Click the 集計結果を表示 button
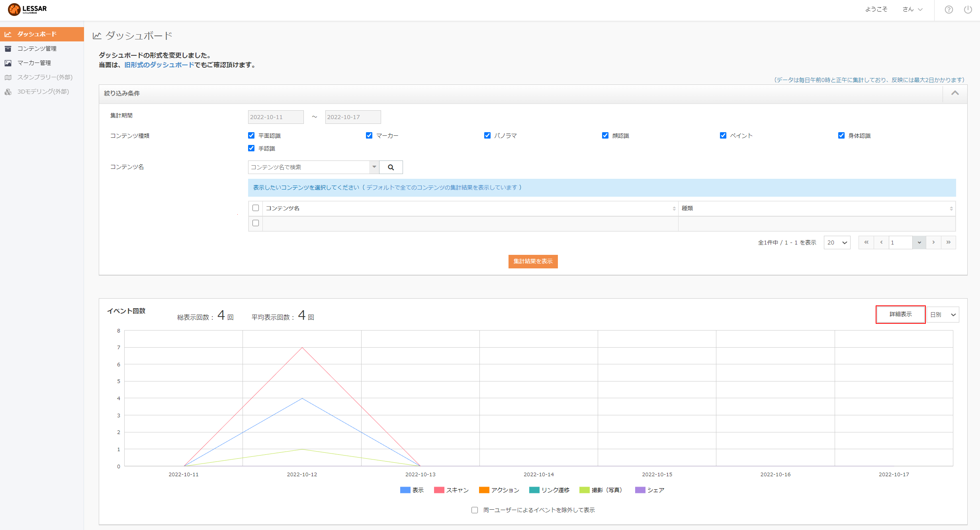Image resolution: width=980 pixels, height=530 pixels. point(533,262)
